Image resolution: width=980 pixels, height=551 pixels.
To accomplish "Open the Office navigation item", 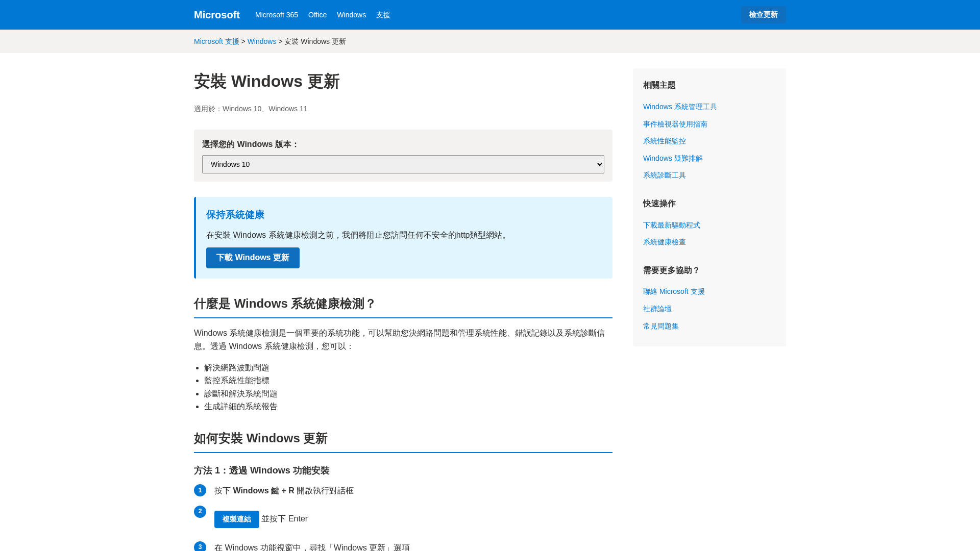I will [317, 15].
